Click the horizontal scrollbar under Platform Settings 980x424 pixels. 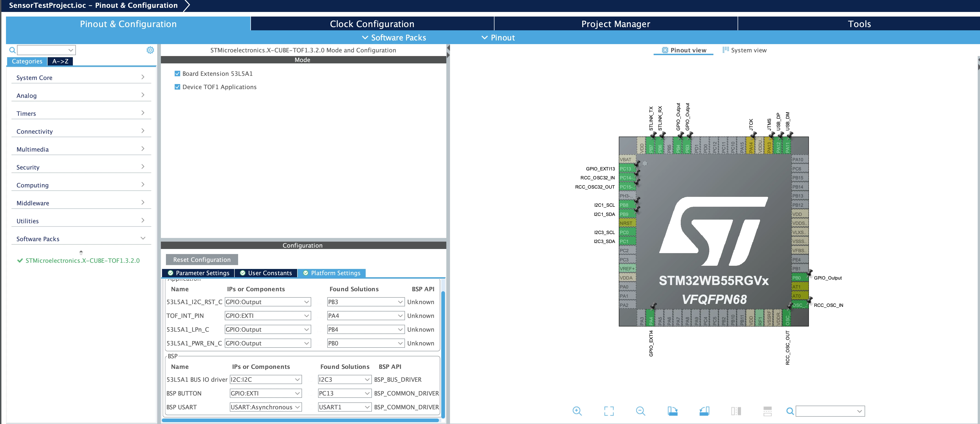coord(300,420)
